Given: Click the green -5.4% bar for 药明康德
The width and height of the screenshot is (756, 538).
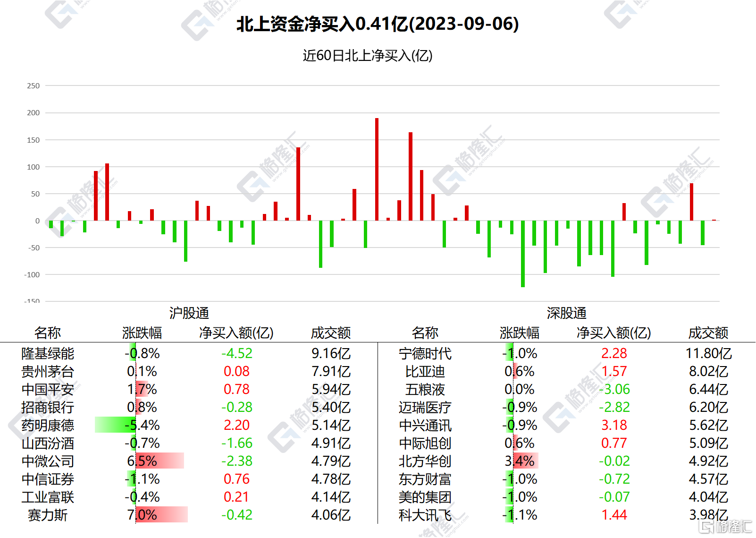Looking at the screenshot, I should 115,425.
